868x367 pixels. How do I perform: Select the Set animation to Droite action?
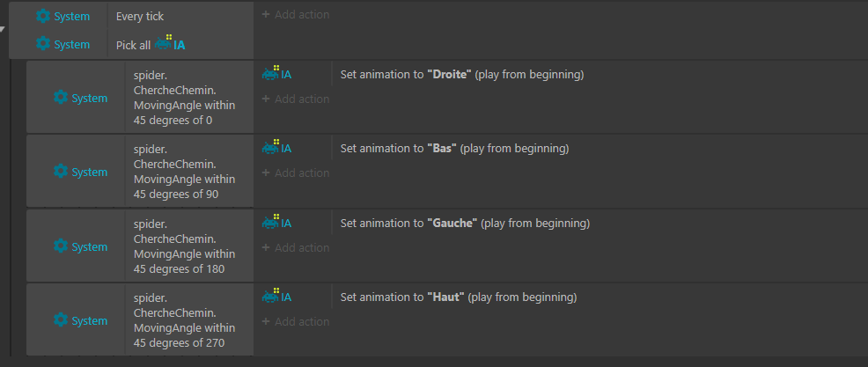tap(461, 75)
